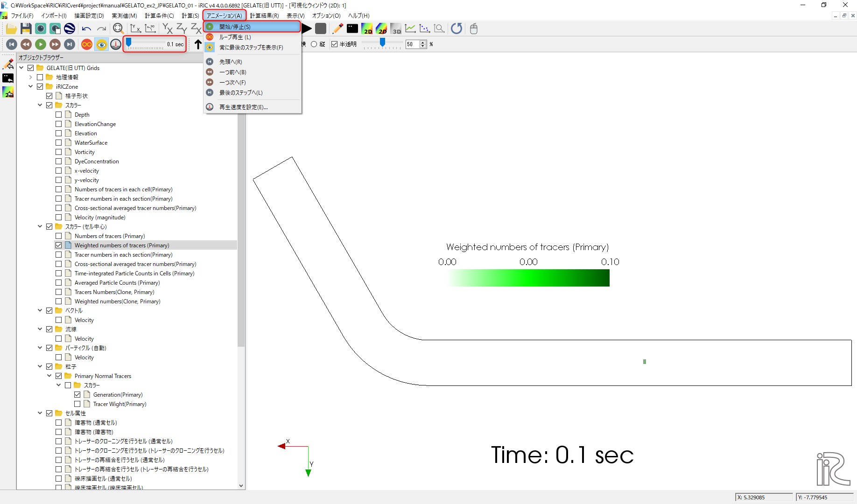Collapse the 流線 folder
Image resolution: width=857 pixels, height=504 pixels.
click(40, 329)
